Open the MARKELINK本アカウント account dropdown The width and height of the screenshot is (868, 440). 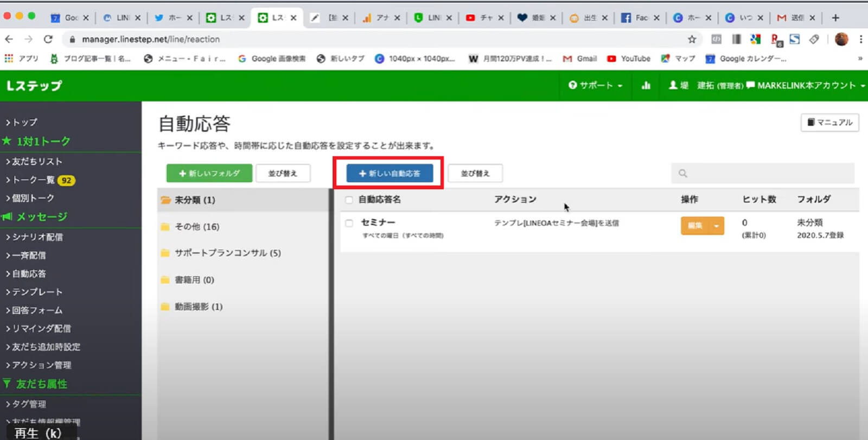click(806, 85)
